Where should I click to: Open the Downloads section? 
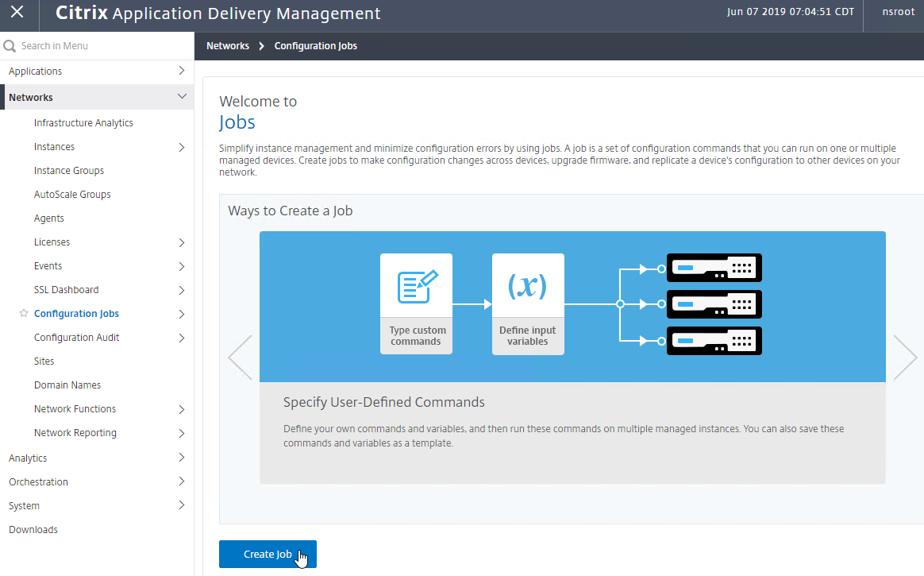pyautogui.click(x=33, y=529)
